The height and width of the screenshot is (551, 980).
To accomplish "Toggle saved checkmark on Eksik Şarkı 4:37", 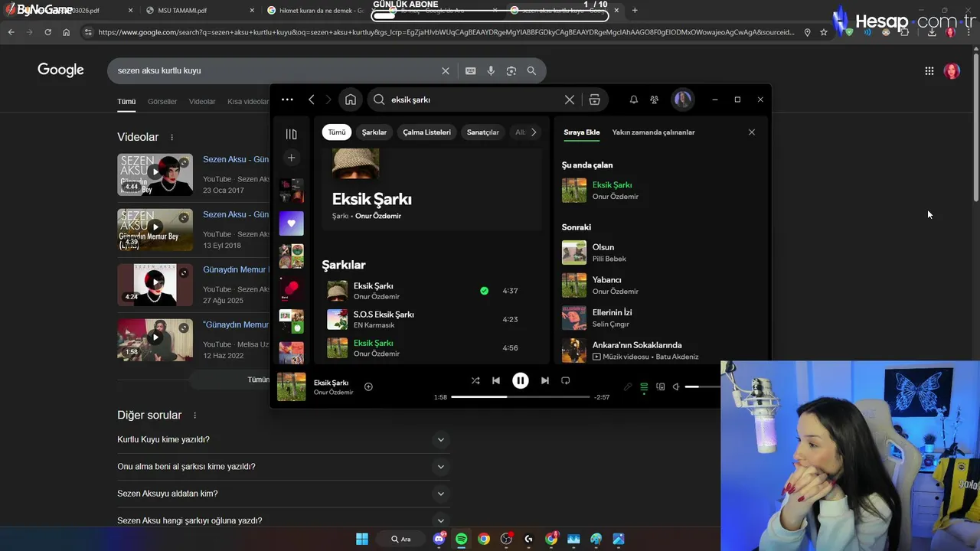I will tap(484, 291).
